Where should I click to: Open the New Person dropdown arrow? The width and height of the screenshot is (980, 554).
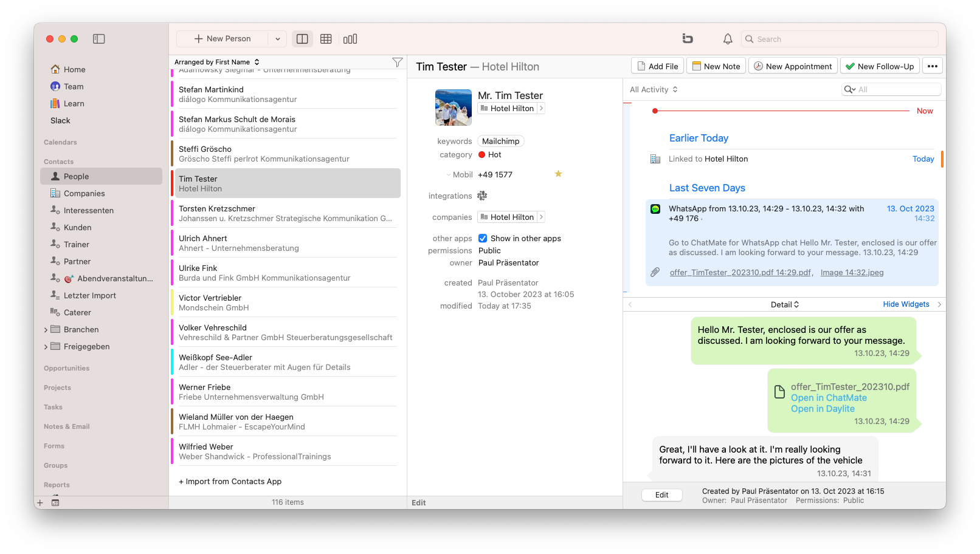(278, 39)
